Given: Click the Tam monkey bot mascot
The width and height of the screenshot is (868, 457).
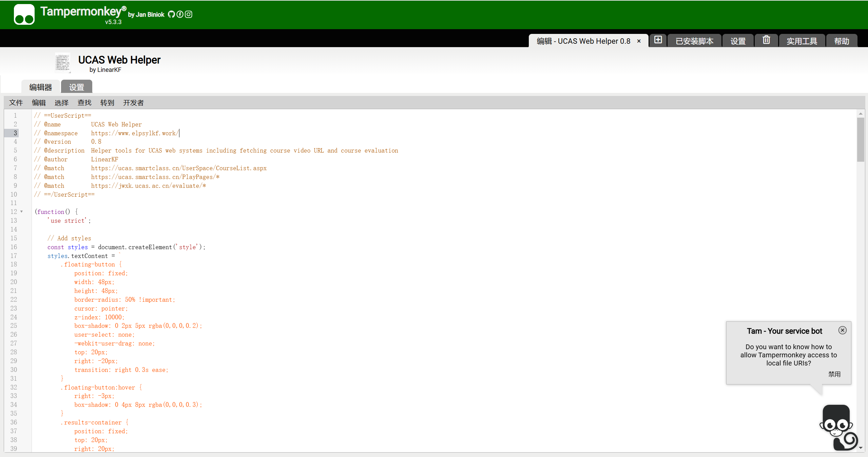Looking at the screenshot, I should point(839,427).
